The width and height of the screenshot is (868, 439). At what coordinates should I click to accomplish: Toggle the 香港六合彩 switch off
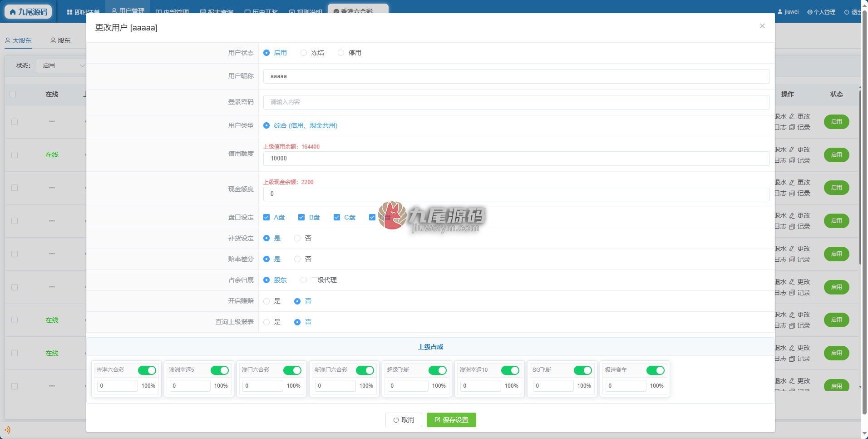pos(147,370)
